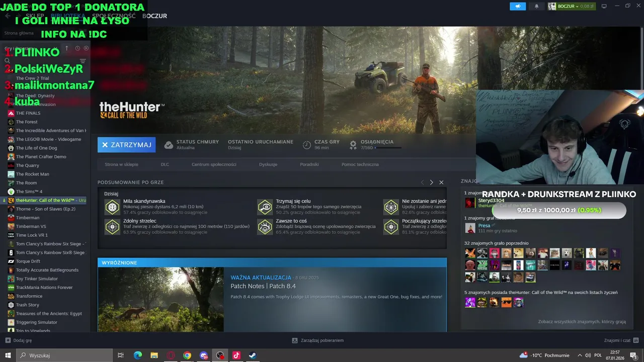Open the achievements gear icon
The height and width of the screenshot is (362, 644).
click(x=353, y=145)
